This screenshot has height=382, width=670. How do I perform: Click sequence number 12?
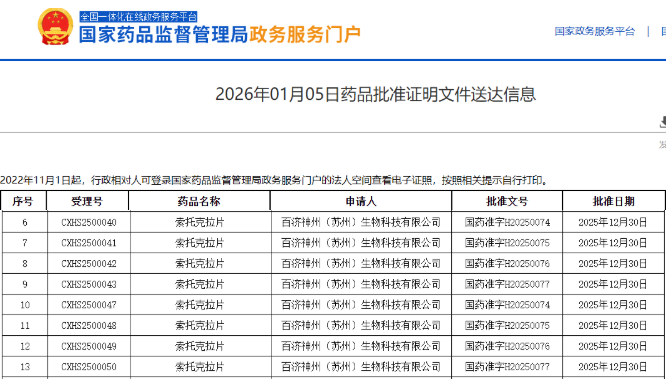pos(25,346)
